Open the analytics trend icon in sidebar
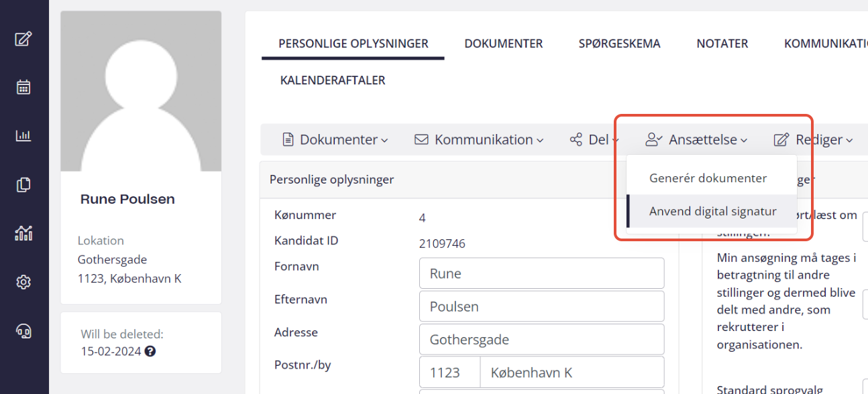Screen dimensions: 868x394 [23, 233]
